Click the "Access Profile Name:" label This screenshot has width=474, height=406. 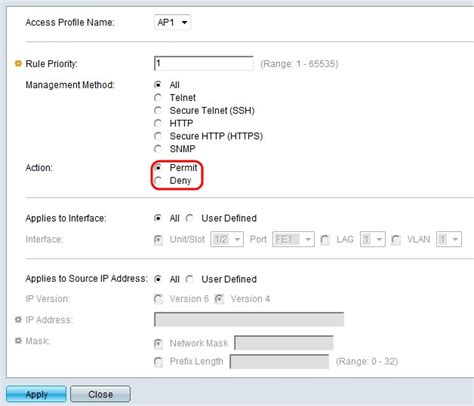[x=70, y=22]
